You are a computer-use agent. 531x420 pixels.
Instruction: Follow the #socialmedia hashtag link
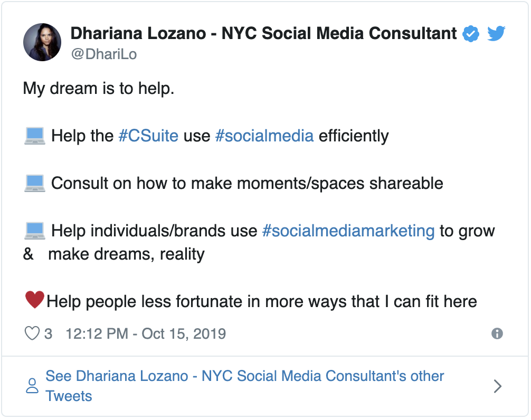point(264,136)
